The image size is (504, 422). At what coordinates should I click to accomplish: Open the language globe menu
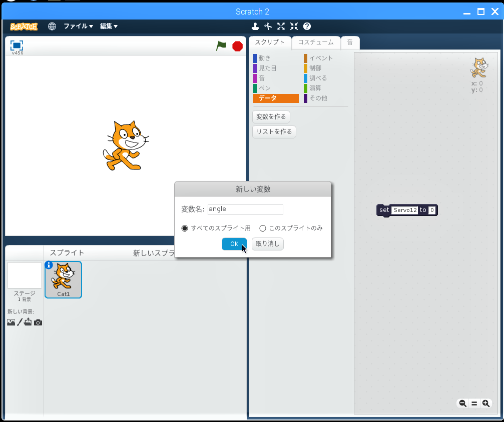tap(52, 26)
